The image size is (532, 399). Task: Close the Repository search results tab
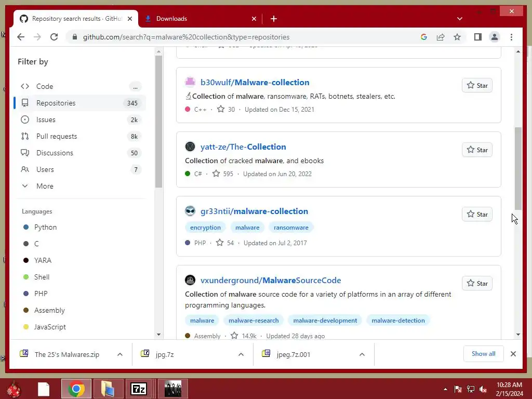click(129, 19)
